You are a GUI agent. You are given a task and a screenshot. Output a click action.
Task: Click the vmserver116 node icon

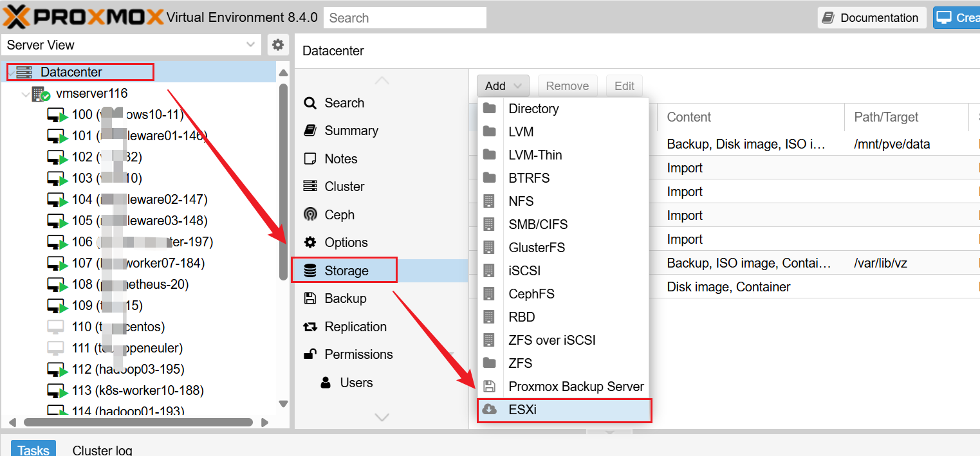pos(41,94)
